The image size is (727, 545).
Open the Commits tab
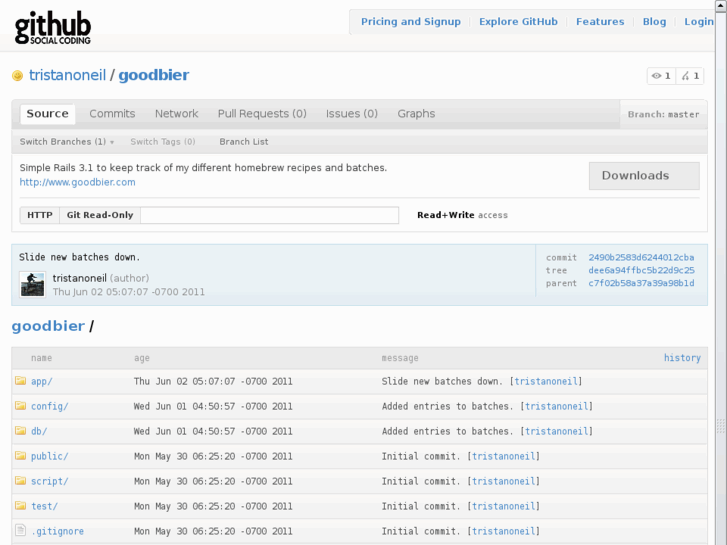pos(112,114)
